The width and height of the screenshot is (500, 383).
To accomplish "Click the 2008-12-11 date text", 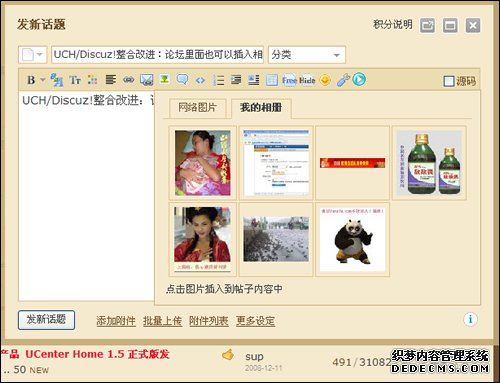I will 263,368.
